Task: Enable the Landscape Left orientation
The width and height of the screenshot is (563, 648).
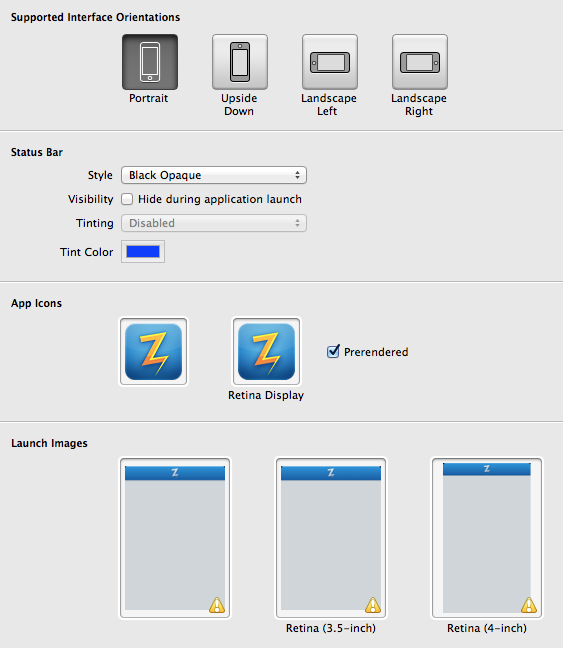Action: pyautogui.click(x=330, y=62)
